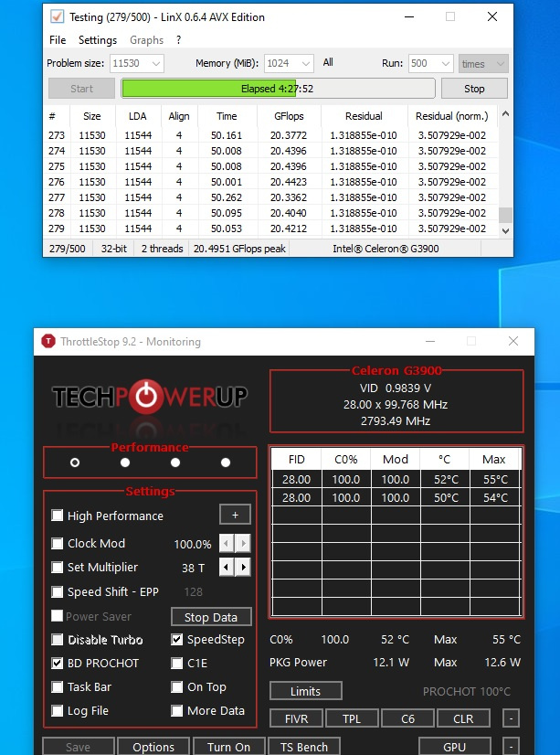Click the Stop button in LinX
Image resolution: width=560 pixels, height=755 pixels.
(x=474, y=89)
